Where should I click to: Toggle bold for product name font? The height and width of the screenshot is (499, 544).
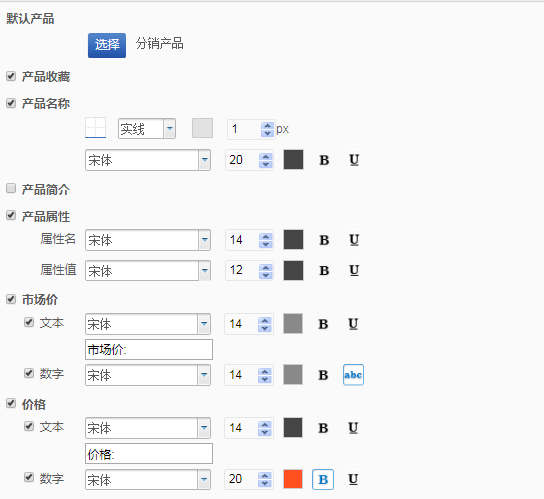(x=324, y=160)
